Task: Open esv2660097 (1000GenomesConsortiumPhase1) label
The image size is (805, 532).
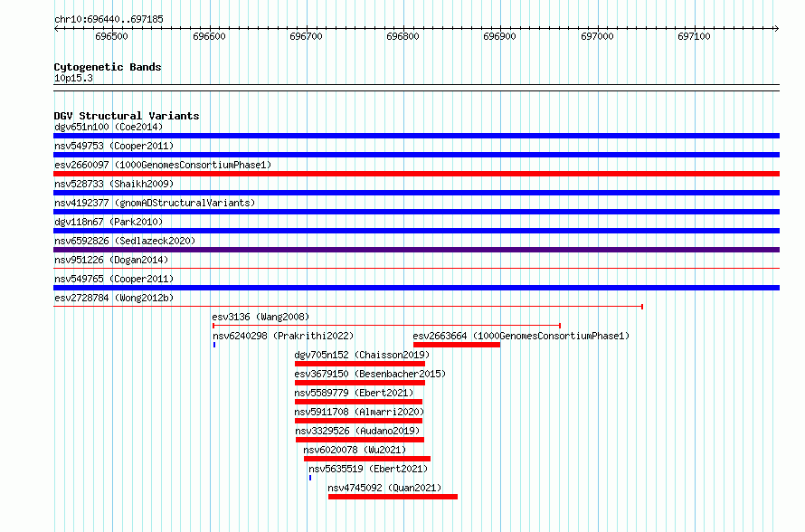Action: click(163, 165)
